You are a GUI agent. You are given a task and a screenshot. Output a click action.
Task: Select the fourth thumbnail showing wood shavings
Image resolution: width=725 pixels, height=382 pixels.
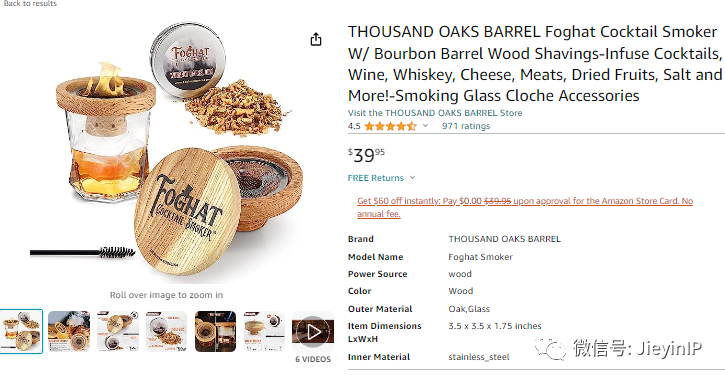coord(166,332)
